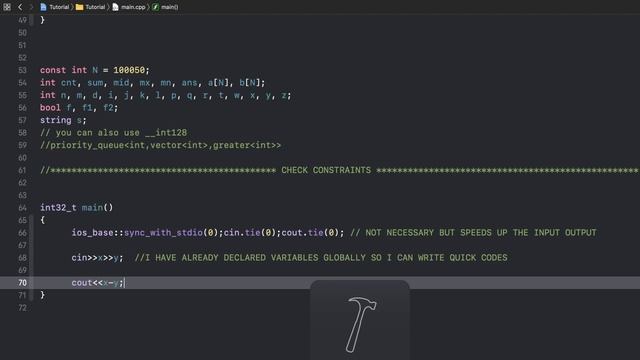Click the 'main' function name on line 64

(x=92, y=208)
